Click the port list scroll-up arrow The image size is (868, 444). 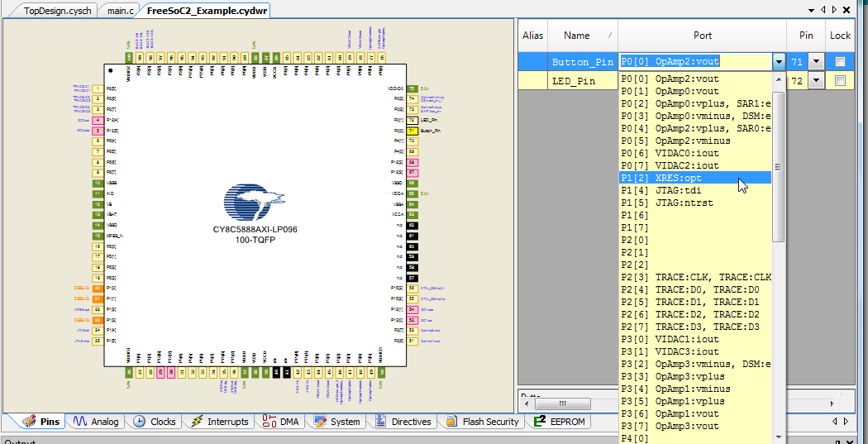779,79
